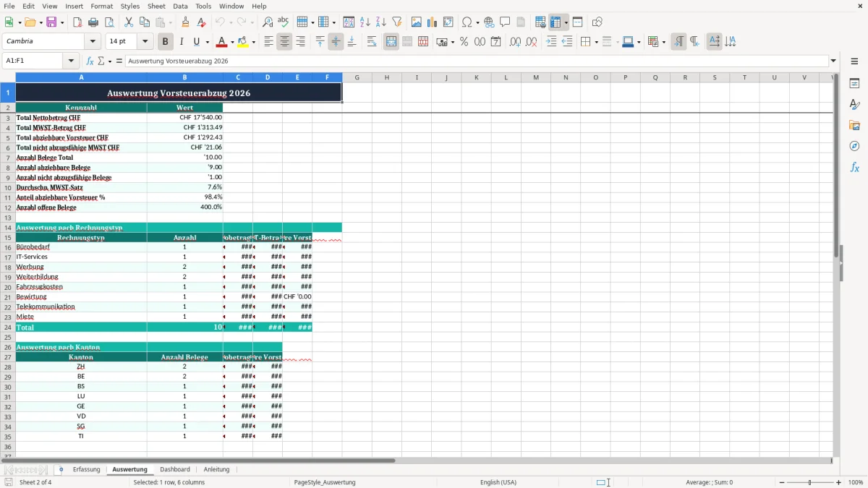Open the Data menu
This screenshot has height=488, width=868.
pyautogui.click(x=180, y=6)
